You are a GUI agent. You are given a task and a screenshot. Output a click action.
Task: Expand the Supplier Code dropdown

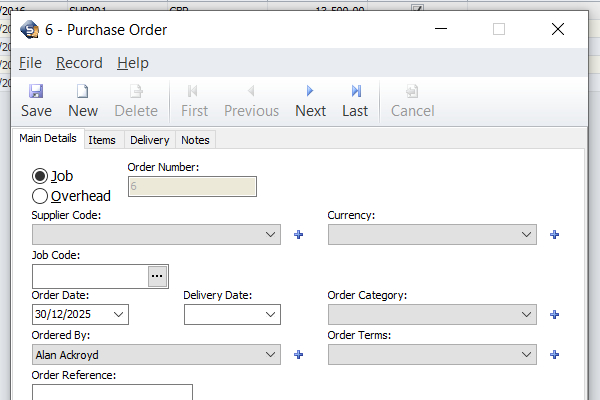[271, 235]
